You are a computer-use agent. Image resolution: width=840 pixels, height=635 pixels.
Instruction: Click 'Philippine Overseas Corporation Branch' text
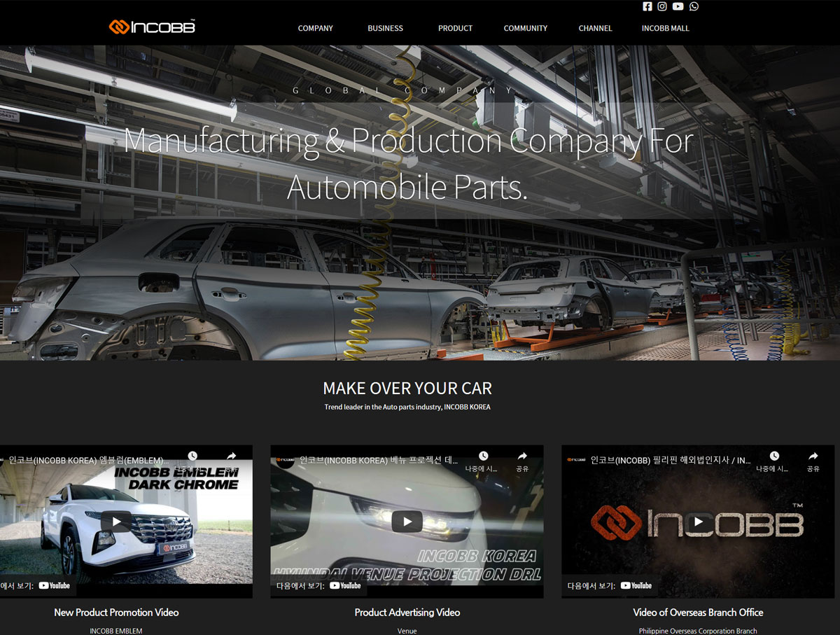tap(698, 631)
